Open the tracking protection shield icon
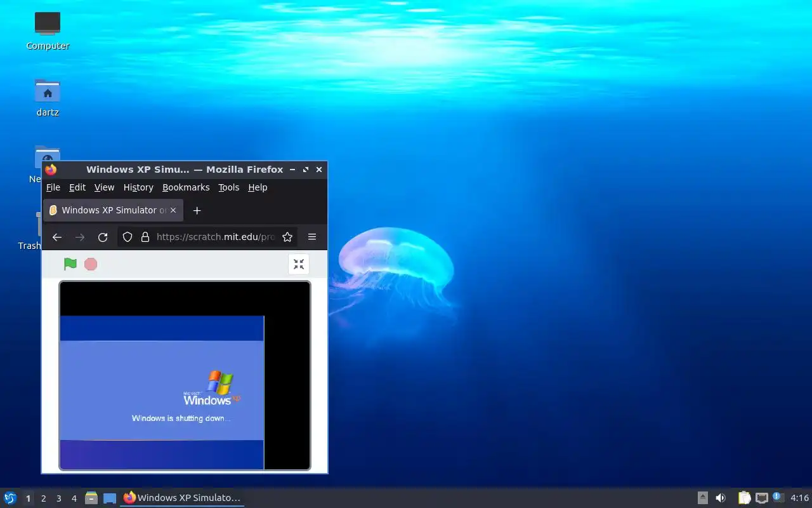 point(128,237)
